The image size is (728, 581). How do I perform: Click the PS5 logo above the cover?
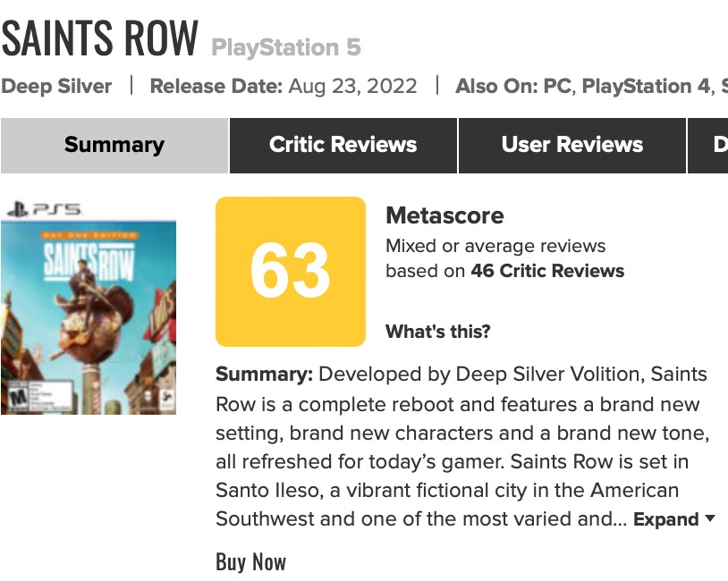[x=43, y=209]
